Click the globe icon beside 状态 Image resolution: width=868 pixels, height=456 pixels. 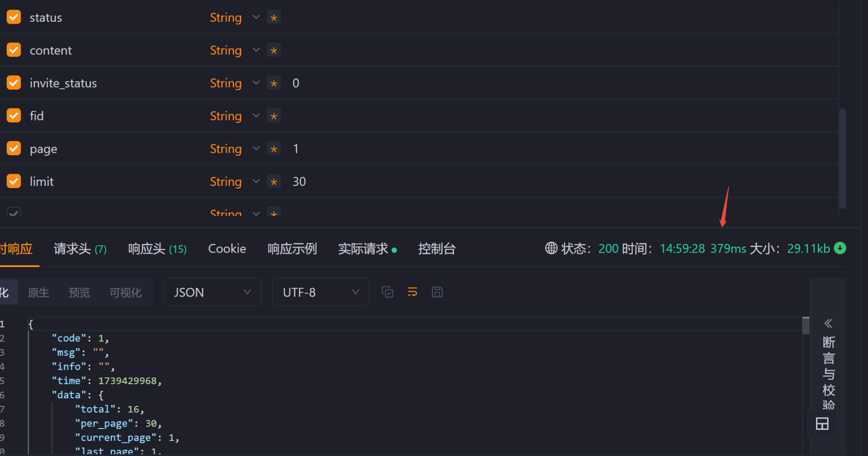551,248
